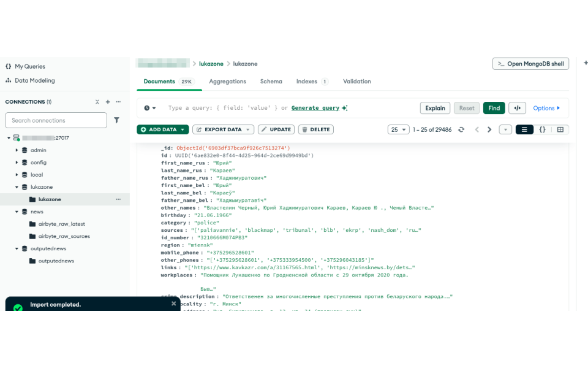The image size is (588, 368).
Task: Click the add new connection plus icon
Action: coord(108,102)
